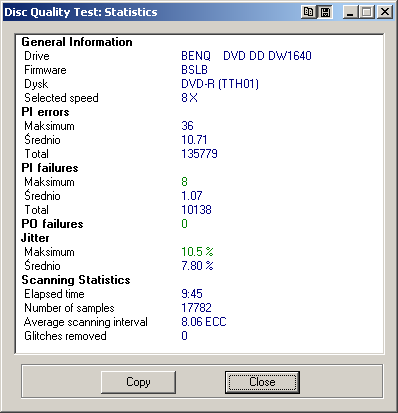Close the window using the title bar X
398x413 pixels.
tap(385, 12)
